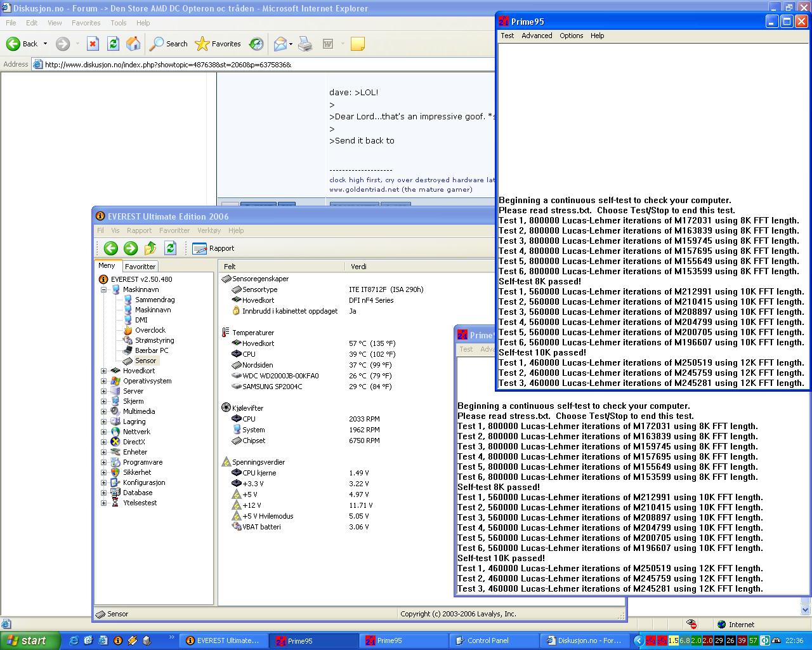The height and width of the screenshot is (650, 812).
Task: Switch to EVEREST Ultimate taskbar button
Action: coord(223,640)
